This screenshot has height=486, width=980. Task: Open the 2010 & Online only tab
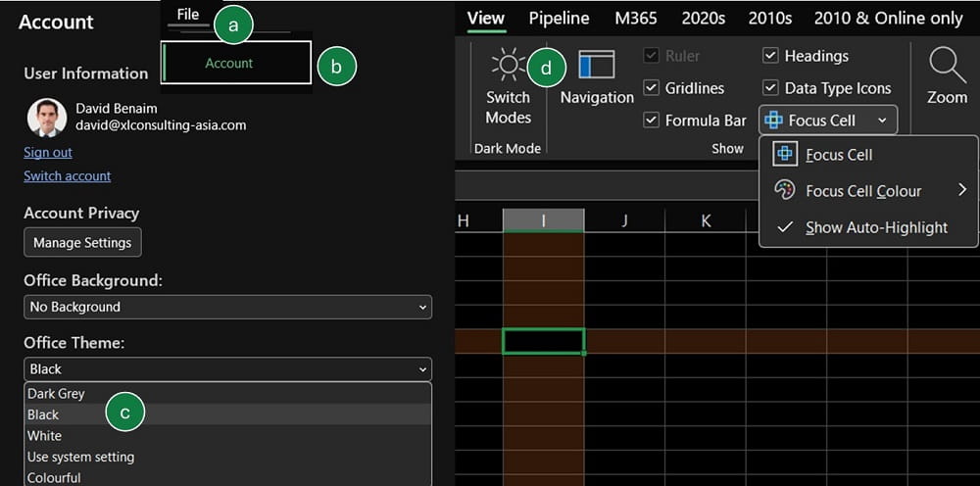tap(888, 18)
